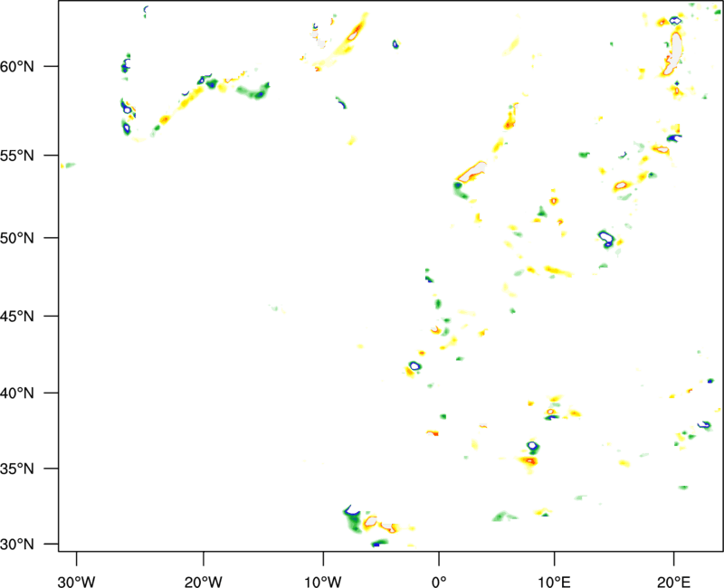Click the 20°W longitude label

(x=203, y=582)
